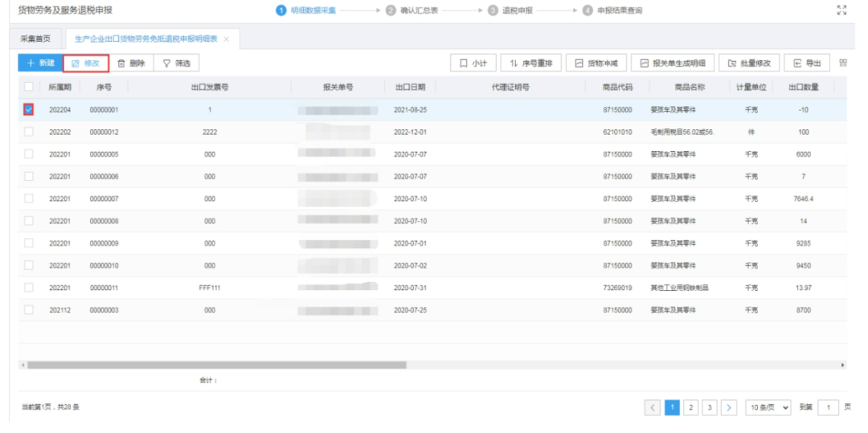The width and height of the screenshot is (868, 433).
Task: Check the row 00000009 checkbox
Action: coord(29,243)
